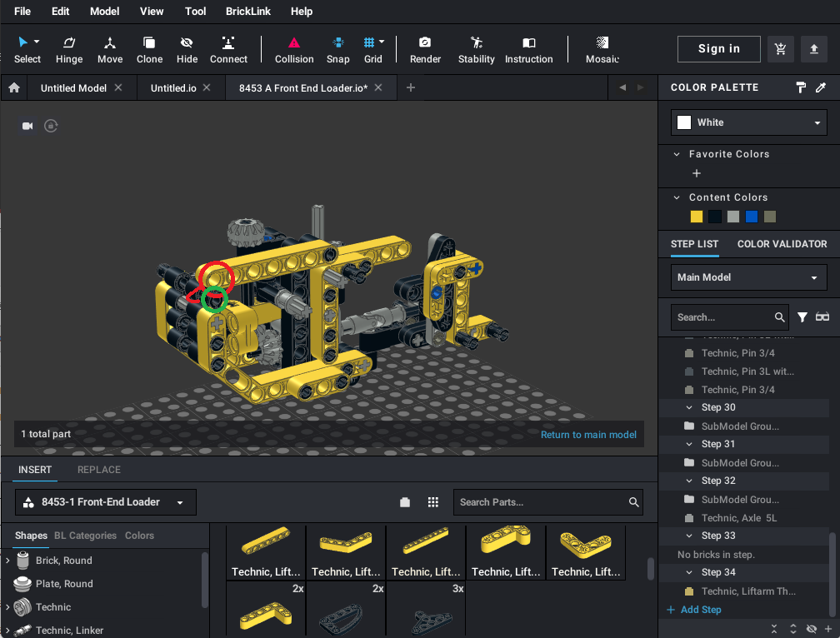This screenshot has width=840, height=638.
Task: Open the Render mode
Action: point(425,50)
